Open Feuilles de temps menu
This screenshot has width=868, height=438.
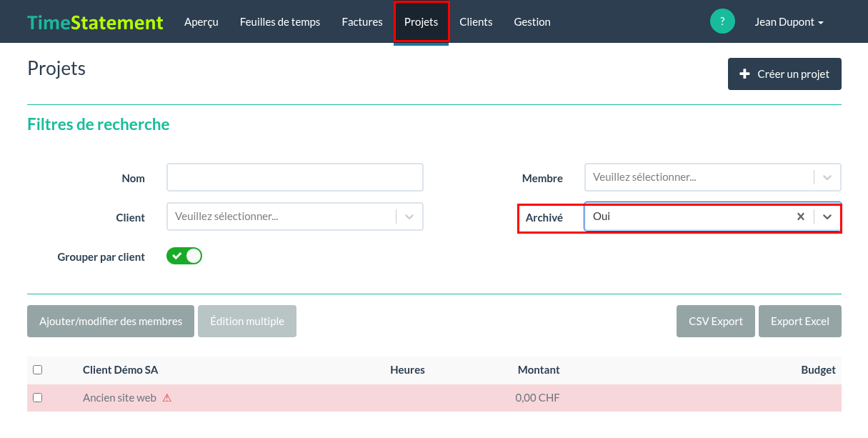280,22
